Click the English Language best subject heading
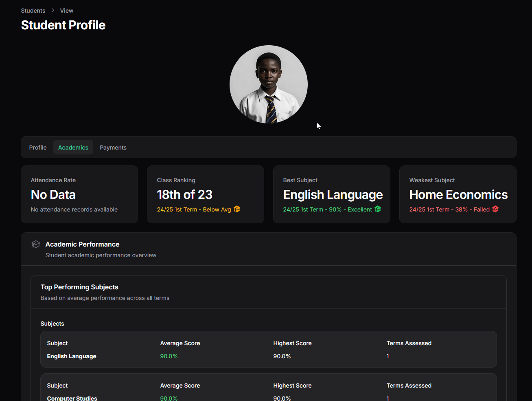Screen dimensions: 532x401 tap(333, 195)
